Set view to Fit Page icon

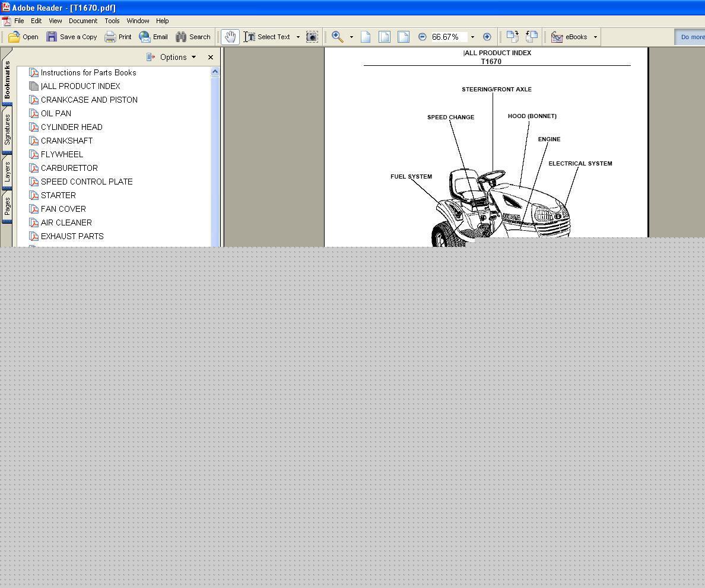tap(385, 37)
